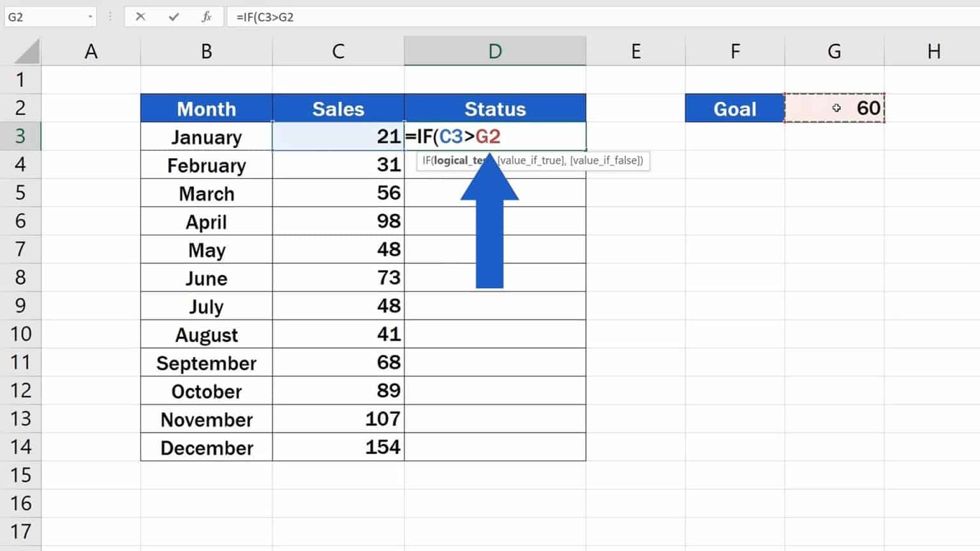Open Insert Function fx dialog

point(207,17)
